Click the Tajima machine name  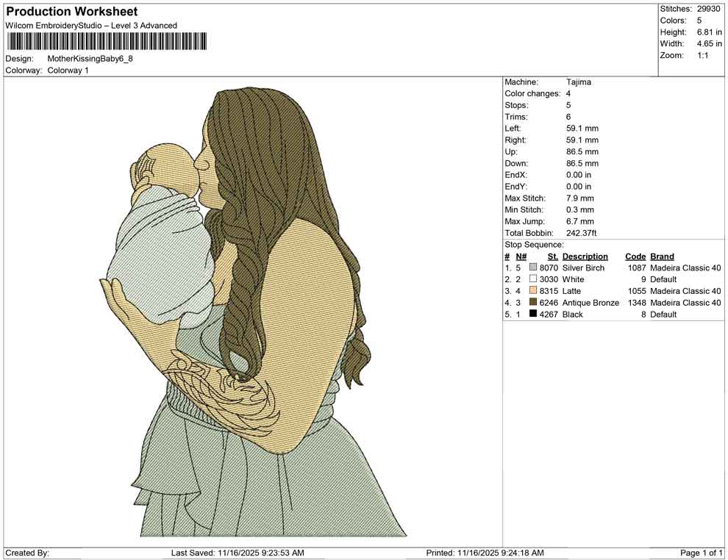click(579, 82)
